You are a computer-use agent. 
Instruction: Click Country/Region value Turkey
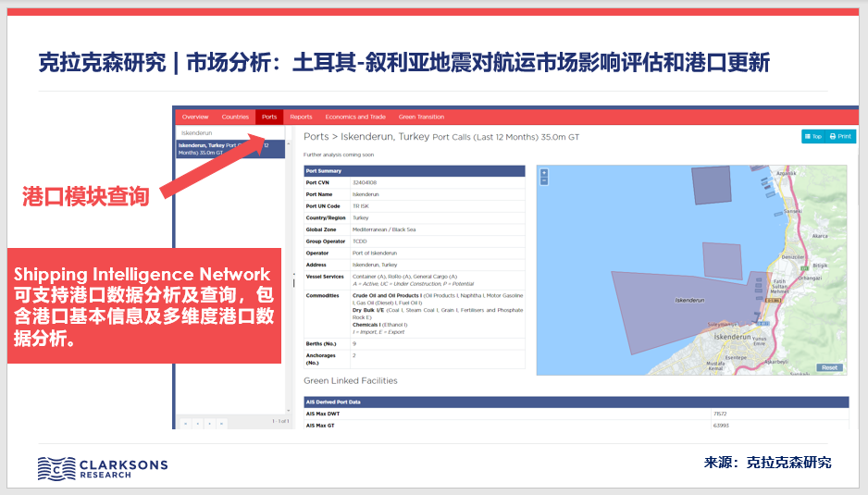tap(360, 217)
